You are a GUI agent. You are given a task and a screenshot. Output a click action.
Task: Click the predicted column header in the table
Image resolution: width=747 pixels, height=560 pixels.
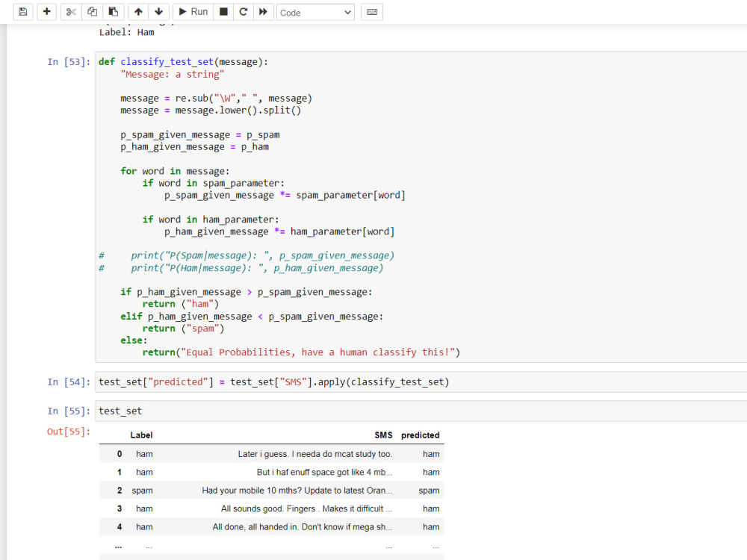point(420,435)
